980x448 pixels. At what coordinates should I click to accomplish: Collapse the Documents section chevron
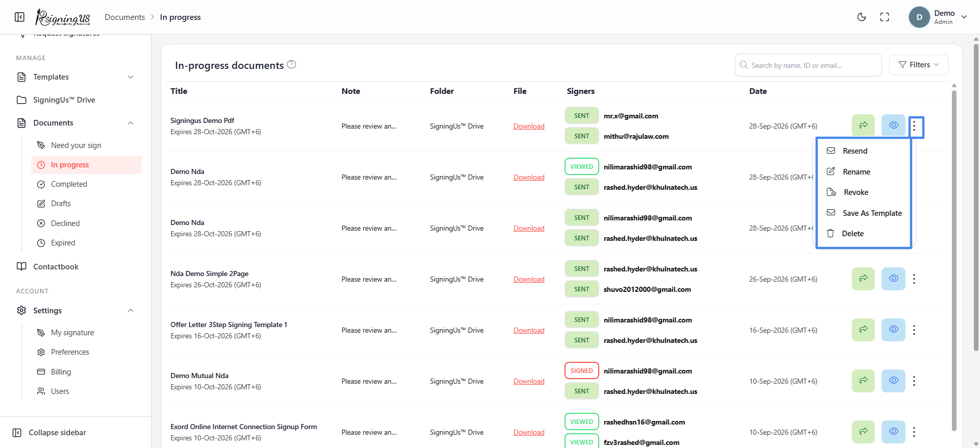pos(131,123)
